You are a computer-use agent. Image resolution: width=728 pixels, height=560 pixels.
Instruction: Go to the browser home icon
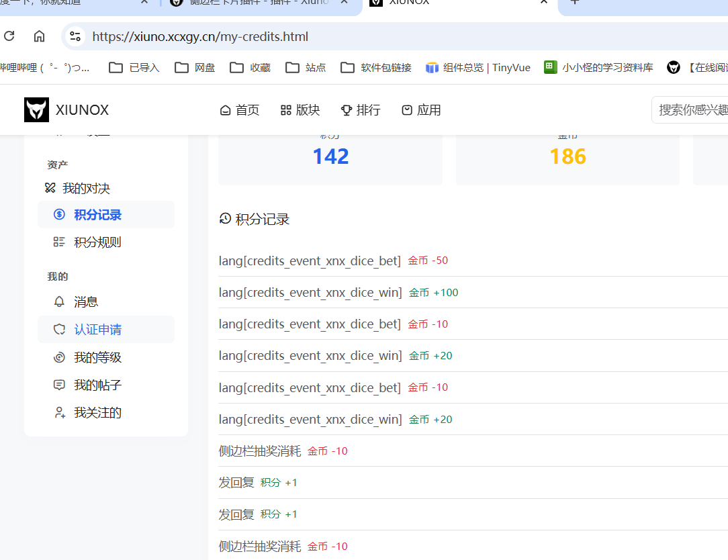(40, 36)
